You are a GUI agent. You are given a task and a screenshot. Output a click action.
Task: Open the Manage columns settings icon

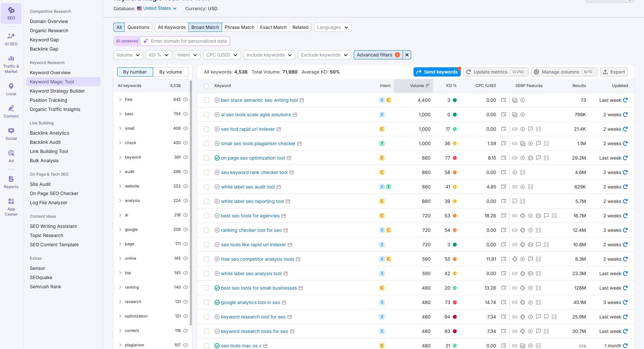click(x=536, y=72)
